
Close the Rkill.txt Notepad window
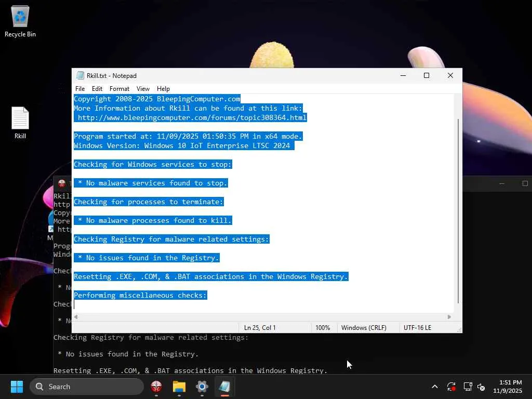(450, 75)
